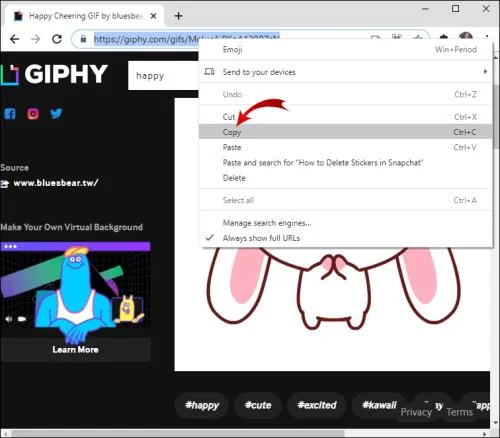Click the padlock site info icon
This screenshot has height=438, width=500.
coord(83,39)
